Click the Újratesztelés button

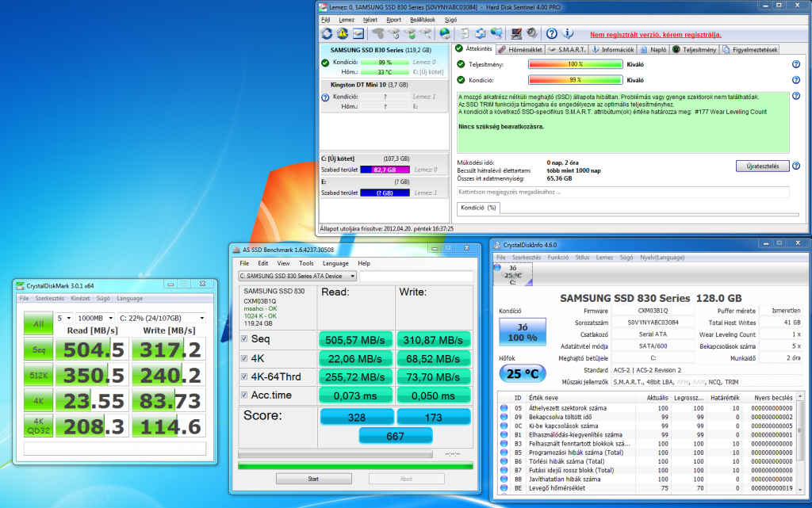coord(762,166)
